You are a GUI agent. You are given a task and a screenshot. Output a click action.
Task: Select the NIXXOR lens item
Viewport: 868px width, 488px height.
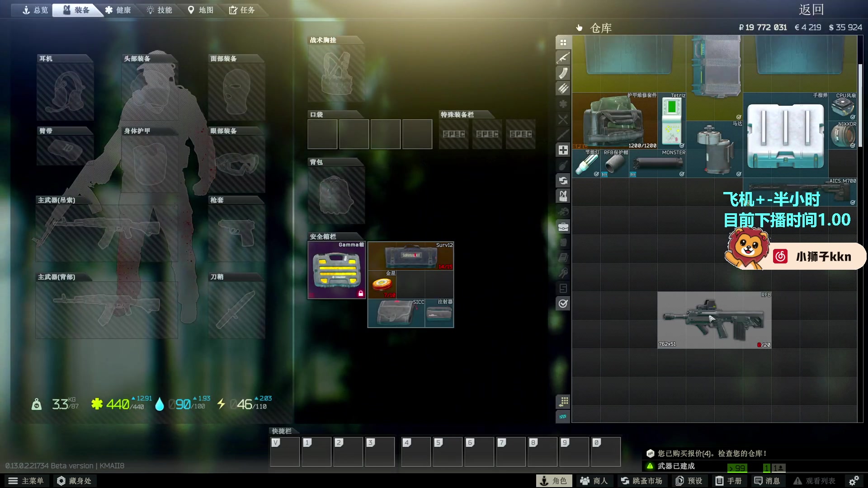tap(843, 135)
